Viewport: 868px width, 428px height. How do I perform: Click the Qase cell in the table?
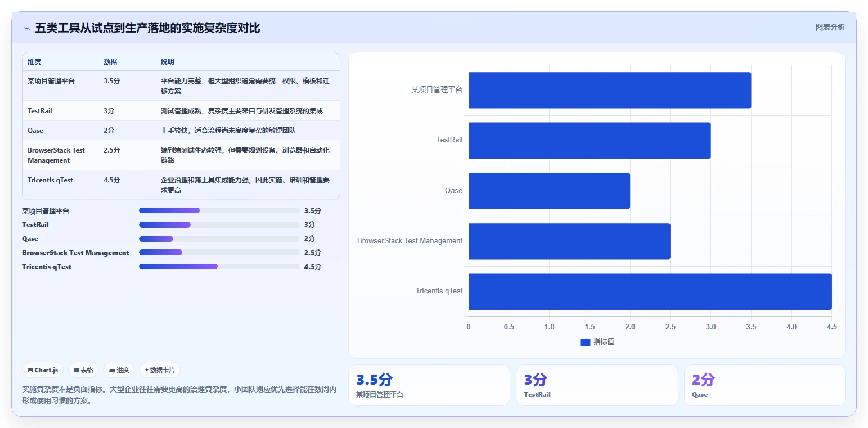pyautogui.click(x=35, y=131)
